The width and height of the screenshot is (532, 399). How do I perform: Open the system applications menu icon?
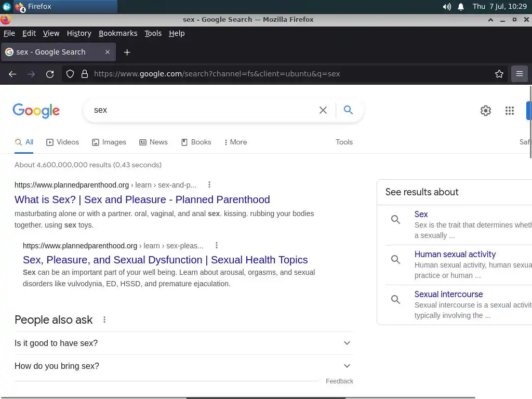[x=6, y=6]
